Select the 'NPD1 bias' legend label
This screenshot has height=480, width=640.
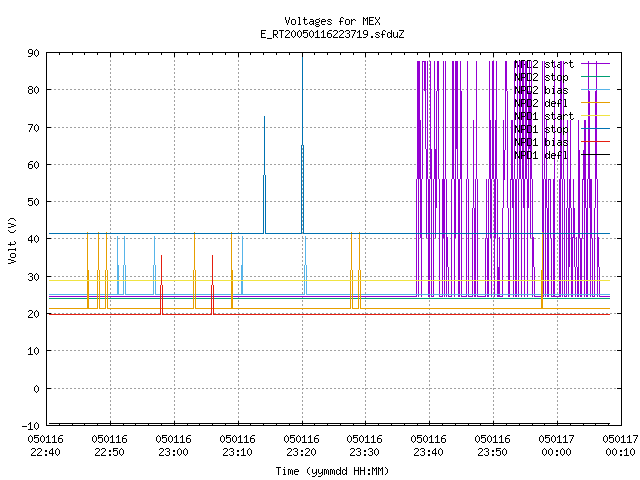coord(541,142)
